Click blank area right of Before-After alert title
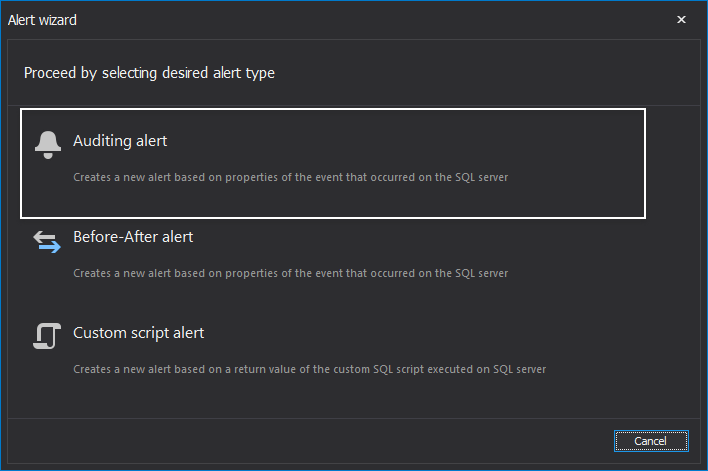This screenshot has height=471, width=708. pos(406,237)
